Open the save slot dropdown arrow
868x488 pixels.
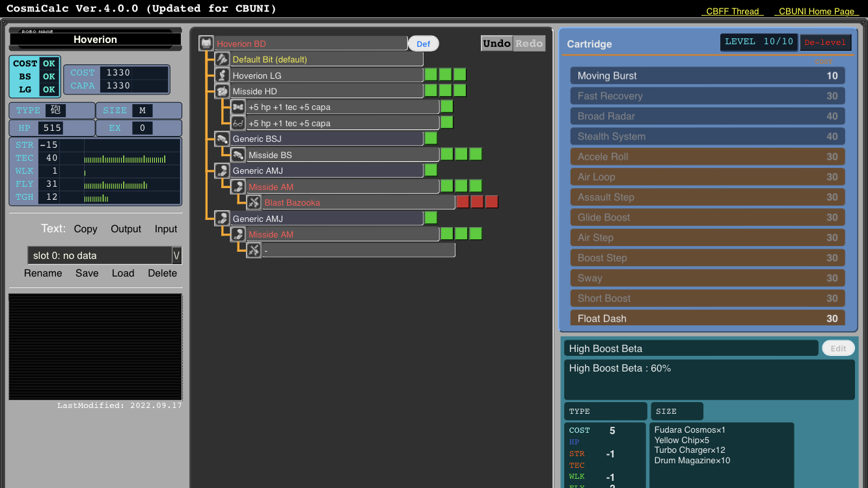click(176, 256)
